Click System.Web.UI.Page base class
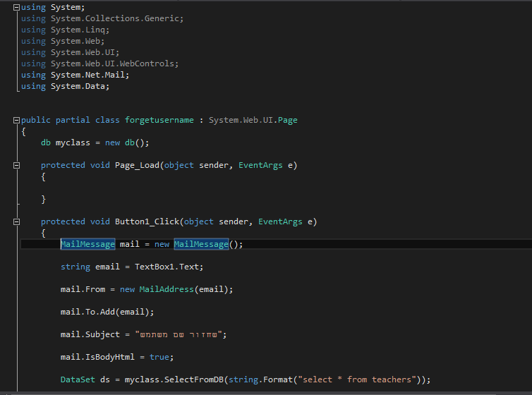 pyautogui.click(x=253, y=120)
